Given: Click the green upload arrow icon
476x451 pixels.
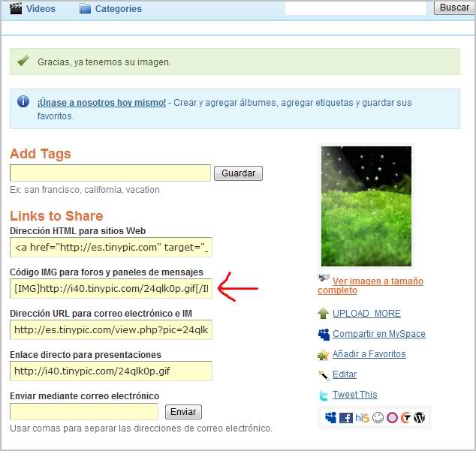Looking at the screenshot, I should tap(324, 314).
